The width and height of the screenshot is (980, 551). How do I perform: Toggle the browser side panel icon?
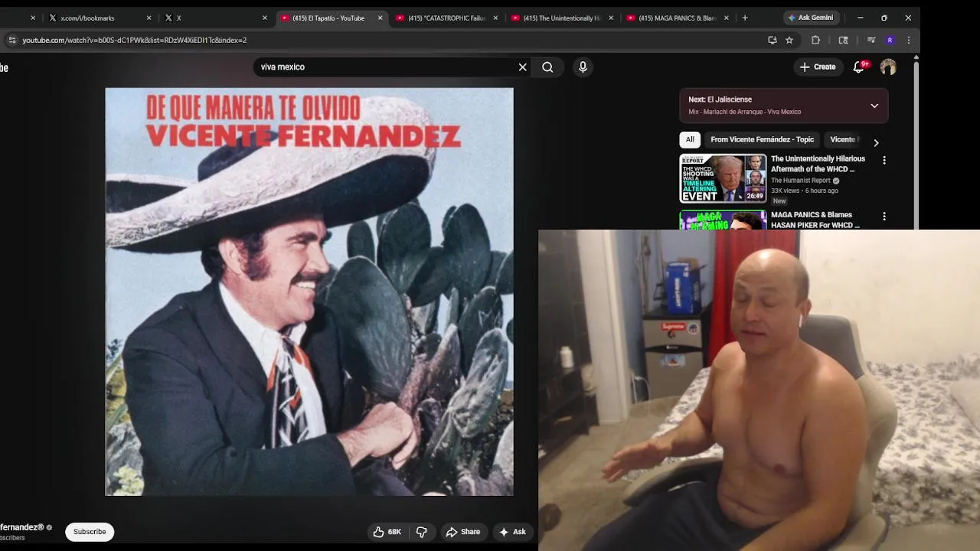843,40
